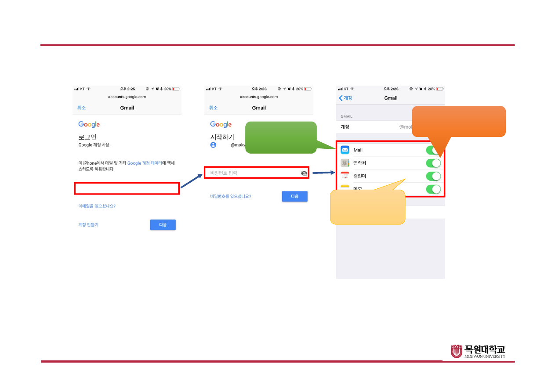The width and height of the screenshot is (555, 392).
Task: Click the empty email input box
Action: [x=127, y=189]
